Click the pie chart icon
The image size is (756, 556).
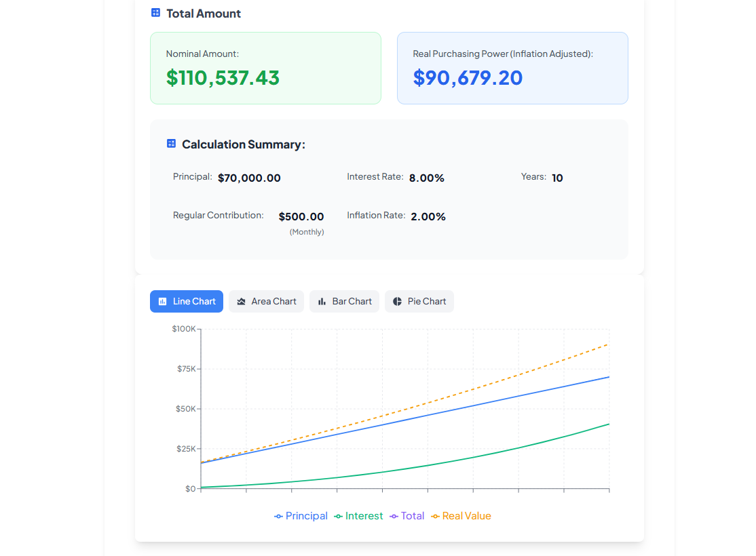[398, 301]
